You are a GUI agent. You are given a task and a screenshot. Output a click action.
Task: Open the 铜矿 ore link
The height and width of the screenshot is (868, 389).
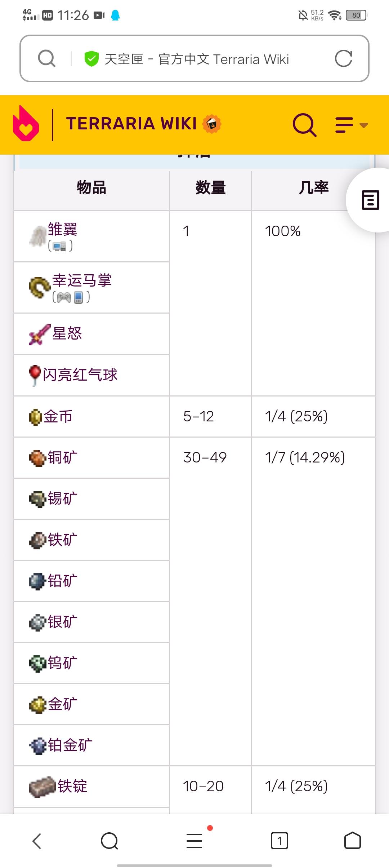click(63, 457)
